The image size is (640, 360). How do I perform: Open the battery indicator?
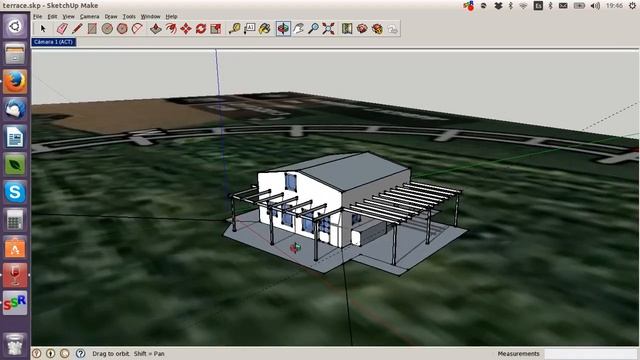(x=579, y=6)
